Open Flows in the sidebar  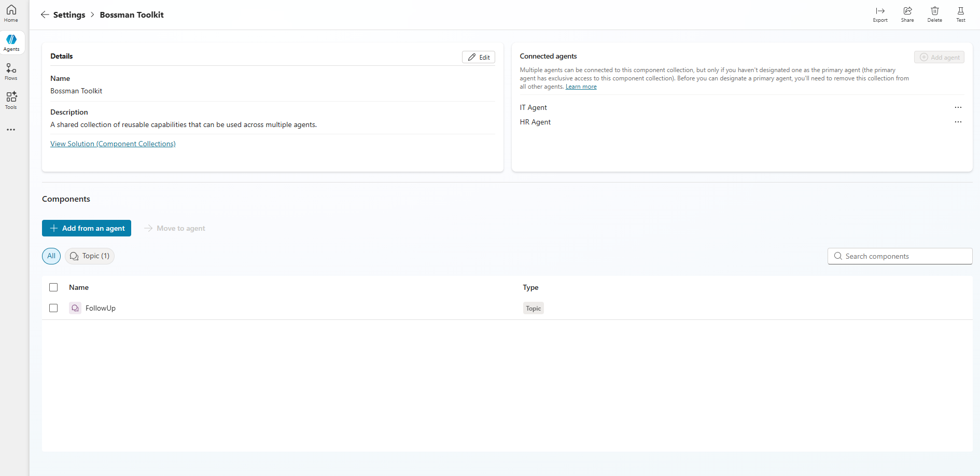[11, 72]
